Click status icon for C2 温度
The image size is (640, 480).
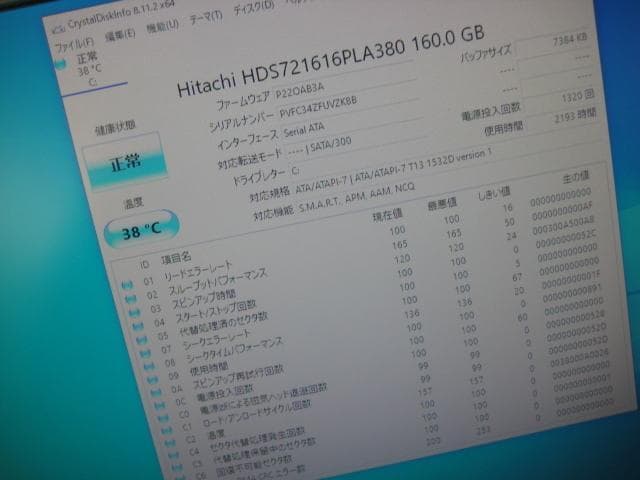click(x=169, y=443)
